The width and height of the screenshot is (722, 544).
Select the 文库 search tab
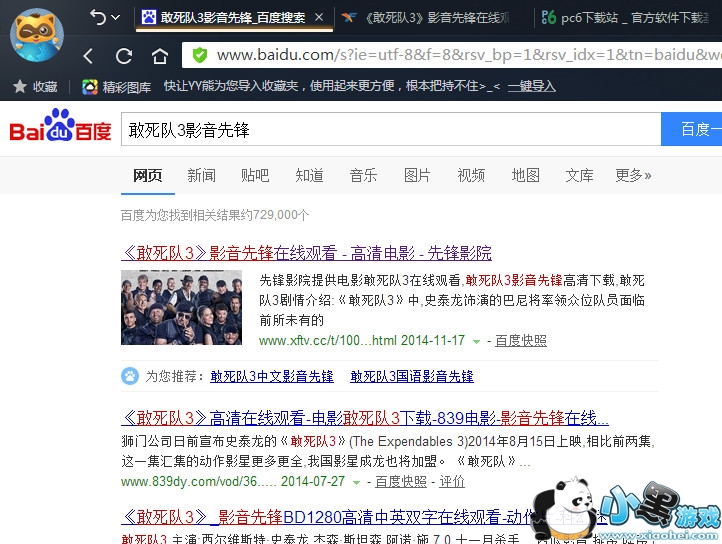pyautogui.click(x=579, y=175)
